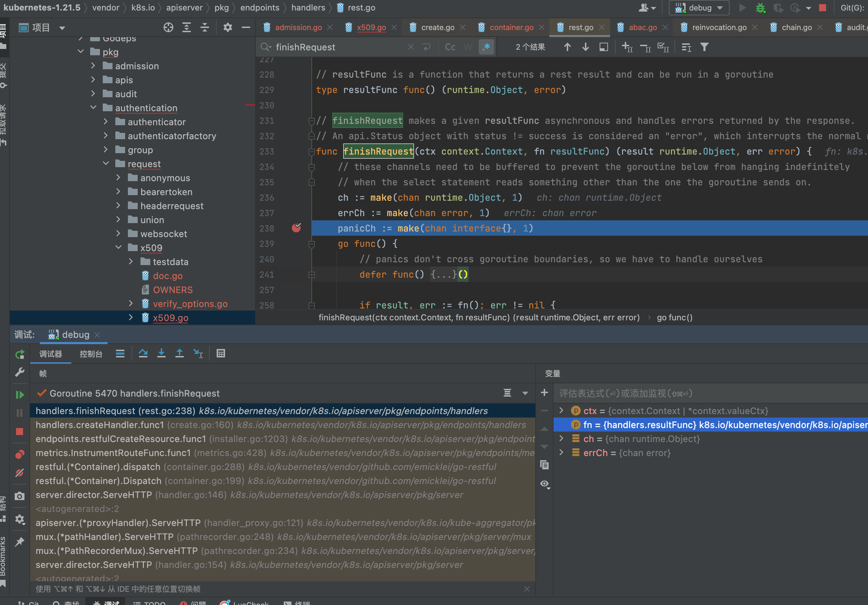Click the locate-in-project target icon

(168, 27)
